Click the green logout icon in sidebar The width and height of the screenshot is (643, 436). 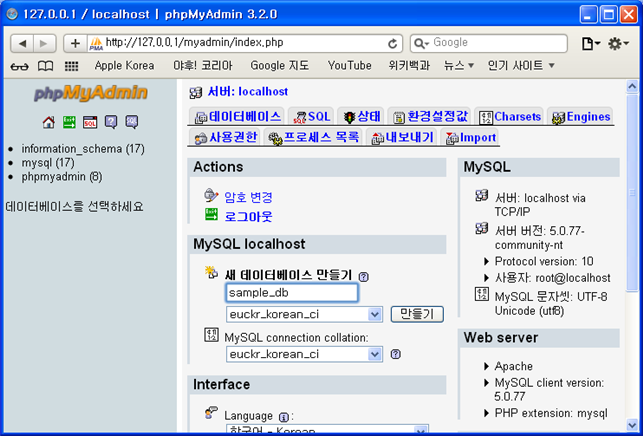69,122
